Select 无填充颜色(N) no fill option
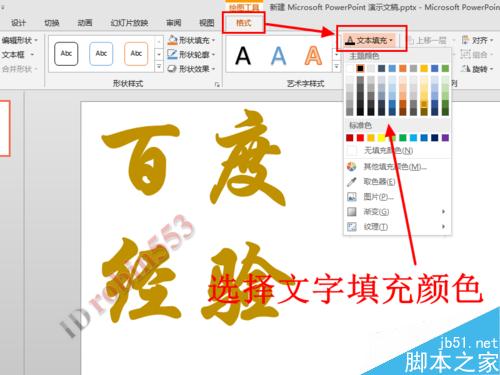500x375 pixels. (397, 151)
